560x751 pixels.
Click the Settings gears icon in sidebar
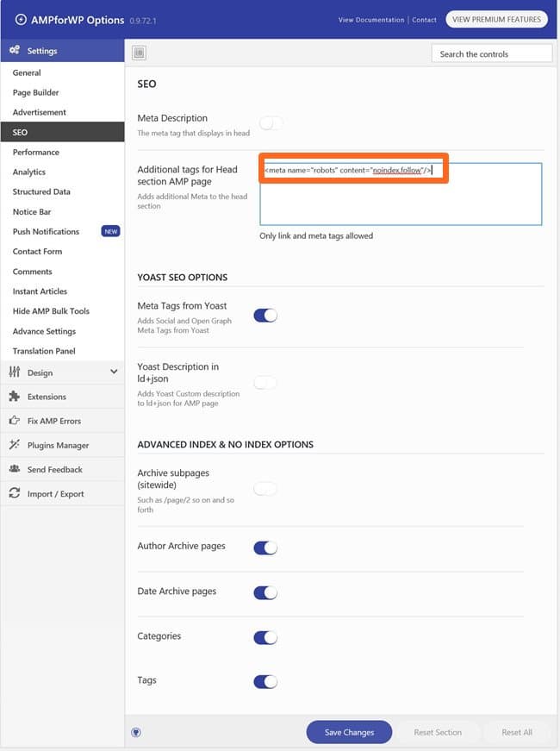click(14, 51)
